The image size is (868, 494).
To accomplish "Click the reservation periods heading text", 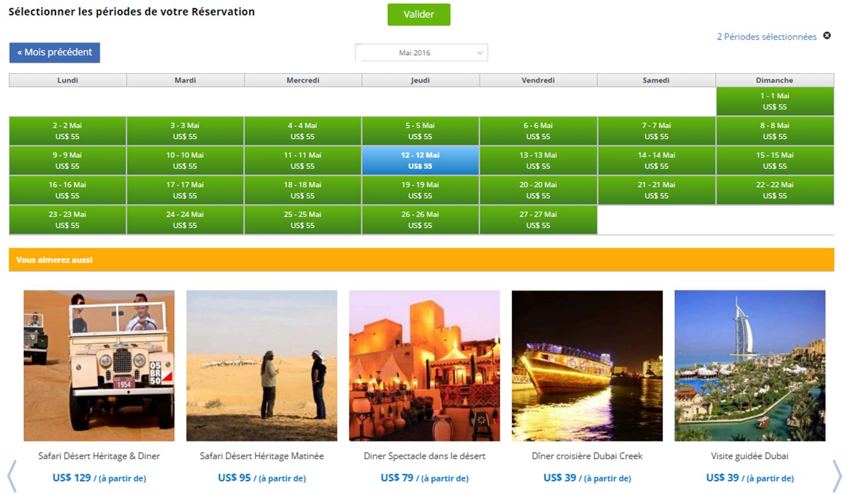I will (132, 12).
